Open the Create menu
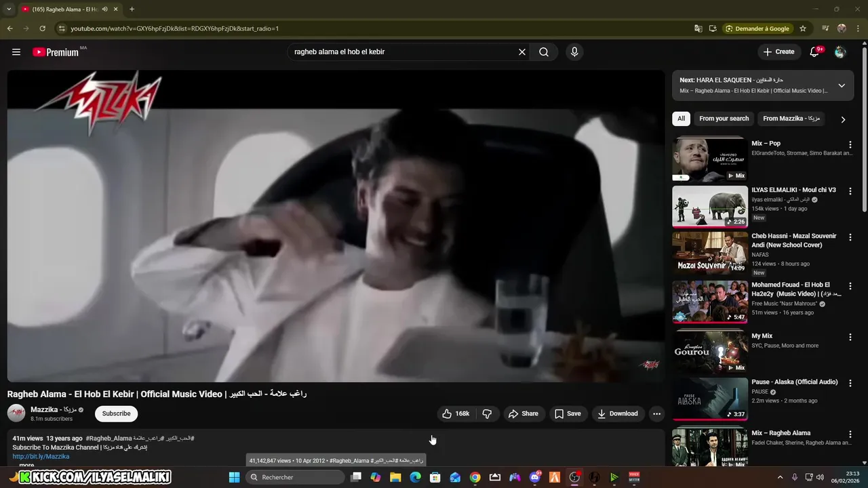The height and width of the screenshot is (488, 868). pos(778,52)
